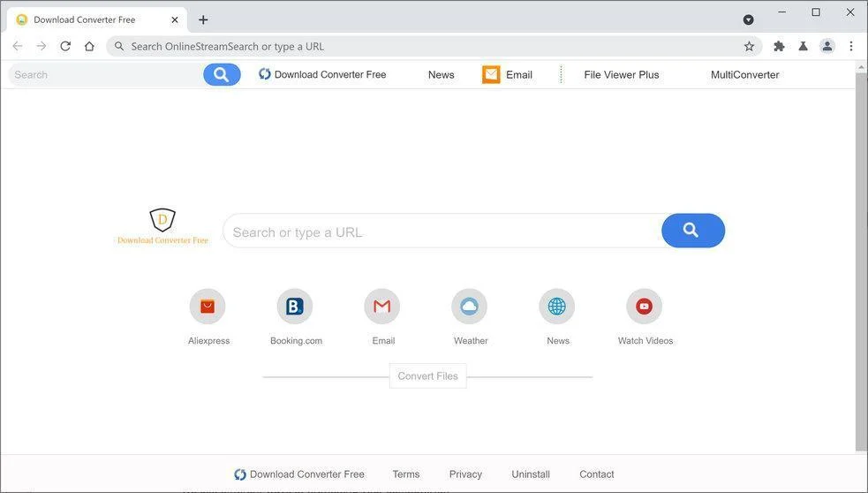Click the large blue magnifier search button
Image resolution: width=868 pixels, height=493 pixels.
(x=693, y=231)
